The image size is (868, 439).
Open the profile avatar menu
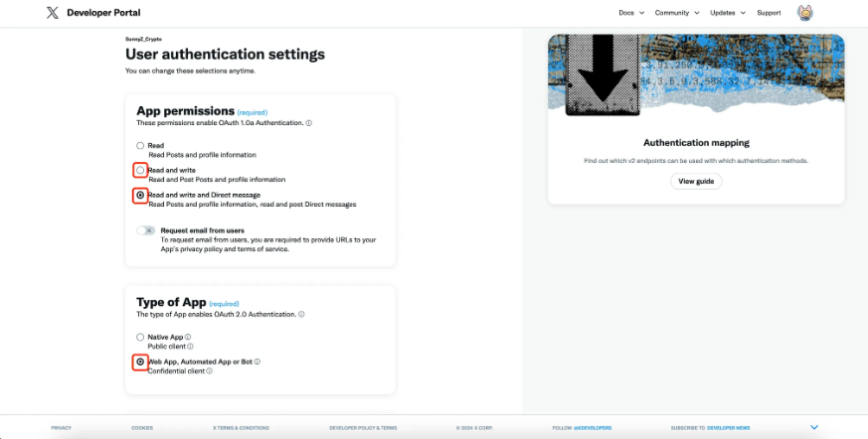coord(805,13)
